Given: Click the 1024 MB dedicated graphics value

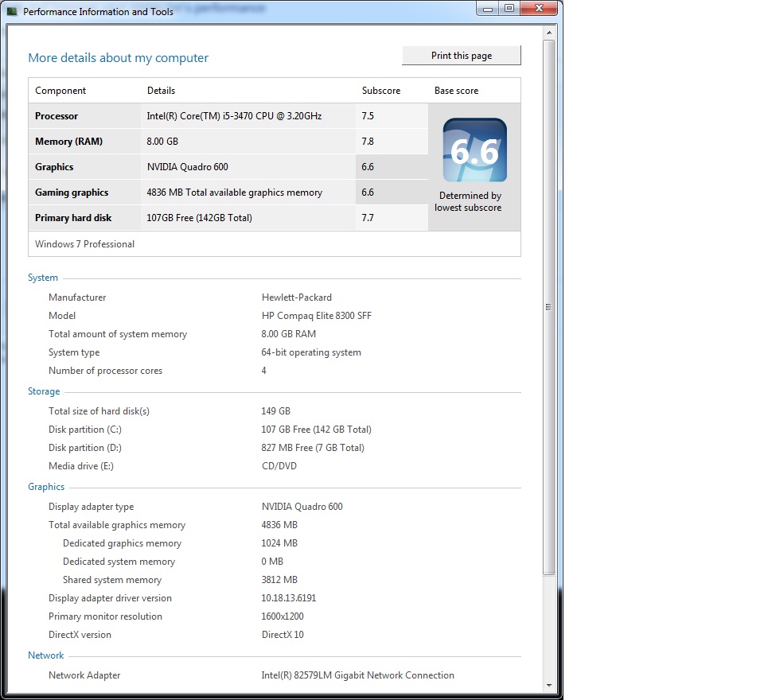Looking at the screenshot, I should coord(279,543).
